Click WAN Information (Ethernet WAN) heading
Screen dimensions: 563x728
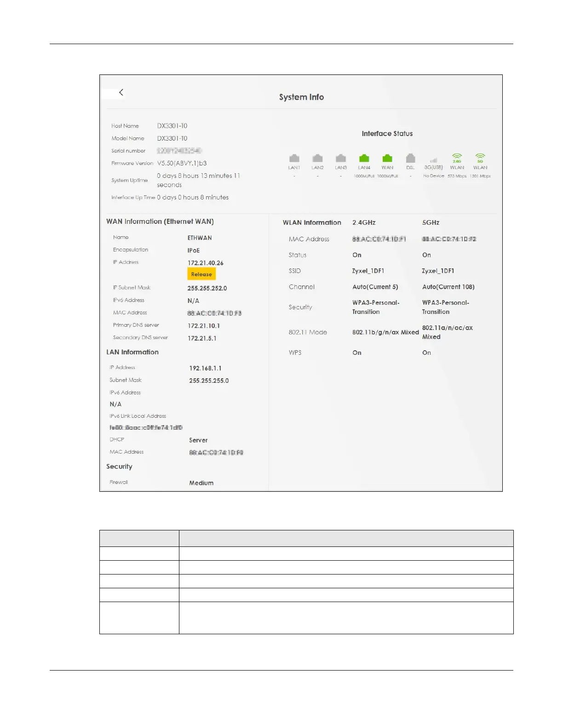click(x=160, y=222)
